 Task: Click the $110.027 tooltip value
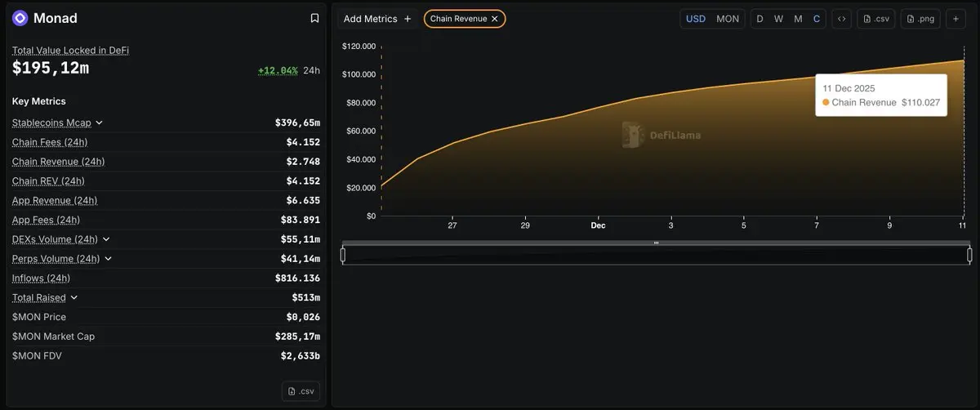920,103
